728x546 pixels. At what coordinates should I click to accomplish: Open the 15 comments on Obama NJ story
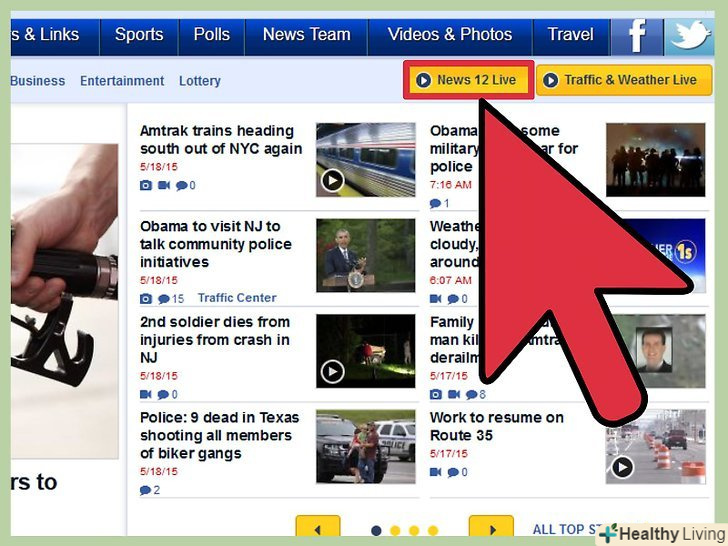[171, 299]
